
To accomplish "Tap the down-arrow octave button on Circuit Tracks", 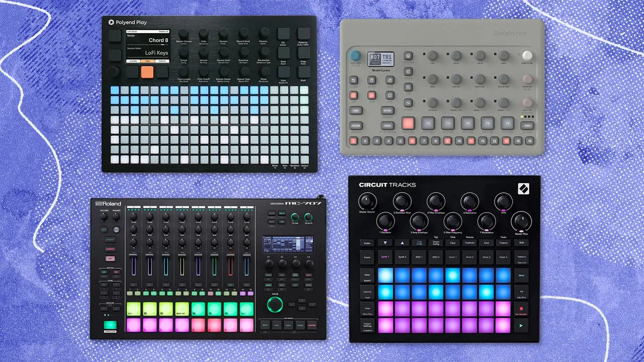I will tap(385, 243).
